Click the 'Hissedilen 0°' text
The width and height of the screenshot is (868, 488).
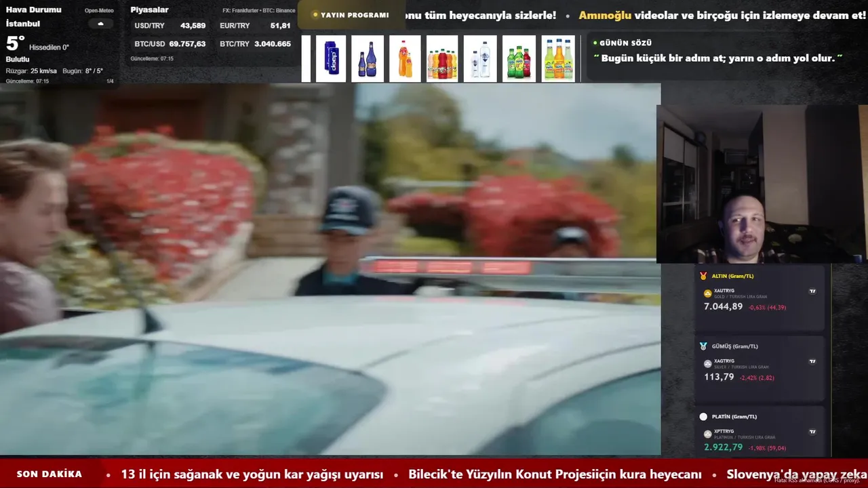point(49,47)
